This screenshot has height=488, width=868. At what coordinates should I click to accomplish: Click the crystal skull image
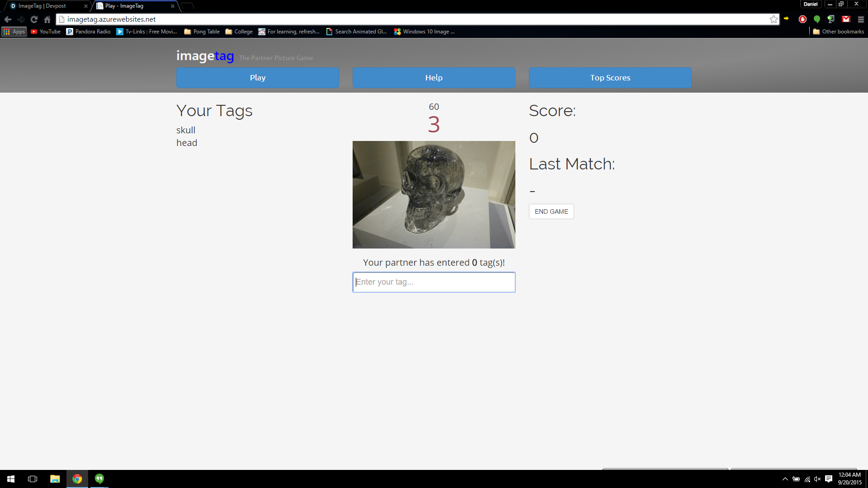coord(434,194)
